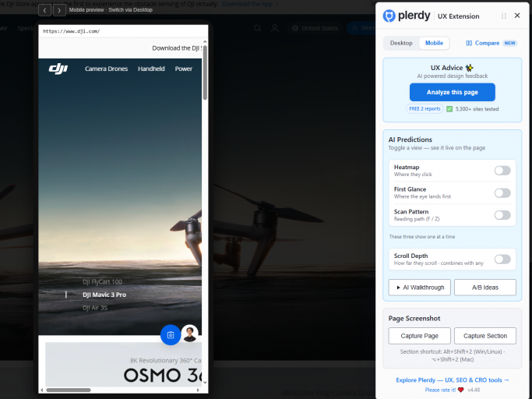Switch to the Desktop tab
The width and height of the screenshot is (532, 399).
[401, 43]
